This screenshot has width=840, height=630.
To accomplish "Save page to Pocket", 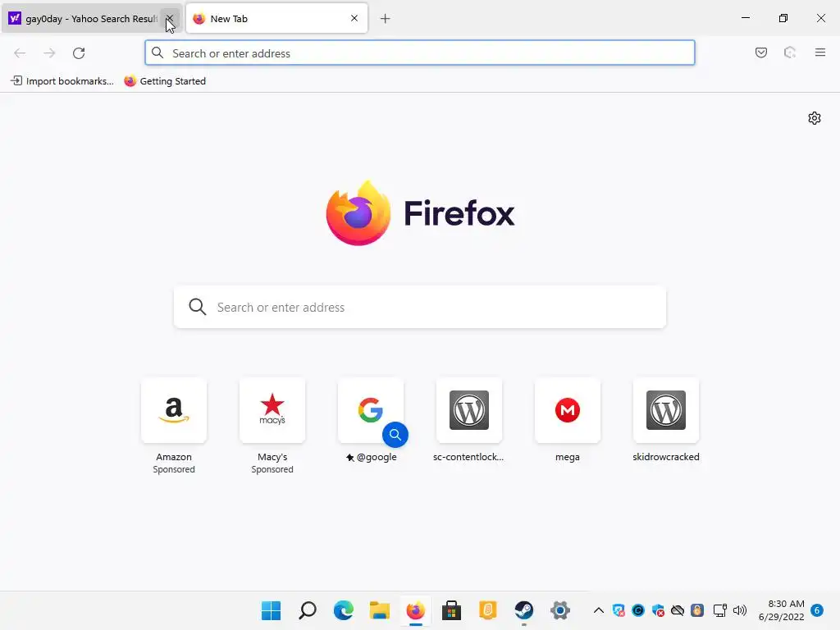I will click(x=760, y=52).
